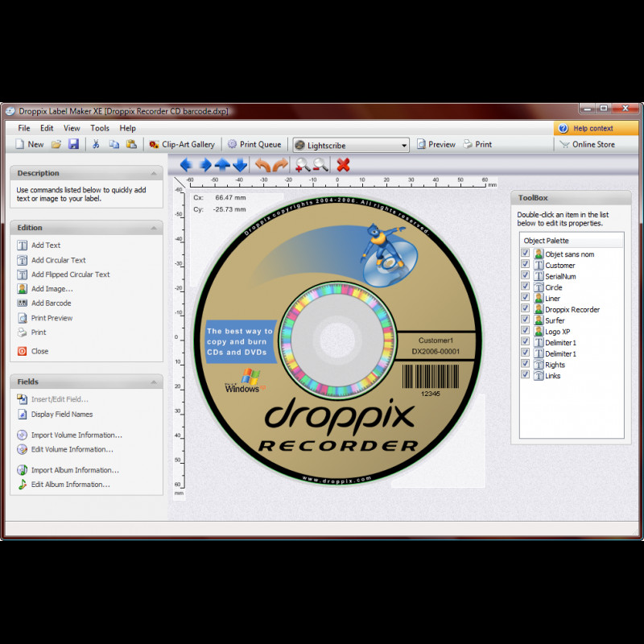Viewport: 644px width, 644px height.
Task: Open the Print Queue
Action: pos(254,145)
